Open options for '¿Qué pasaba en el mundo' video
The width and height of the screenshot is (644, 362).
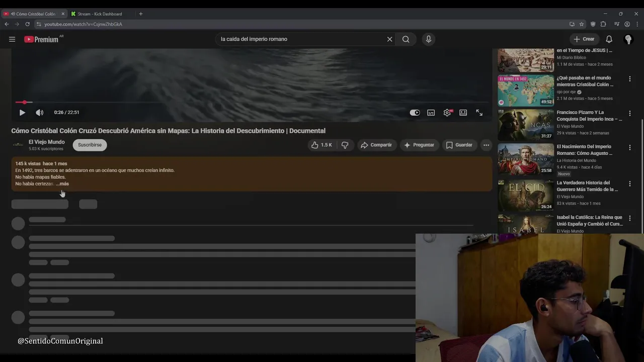(629, 79)
